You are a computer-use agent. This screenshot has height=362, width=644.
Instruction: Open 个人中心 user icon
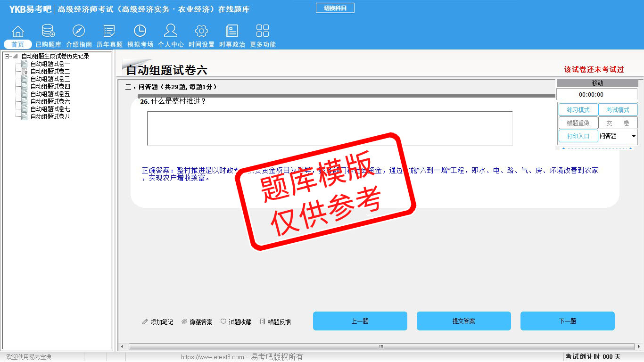[171, 32]
